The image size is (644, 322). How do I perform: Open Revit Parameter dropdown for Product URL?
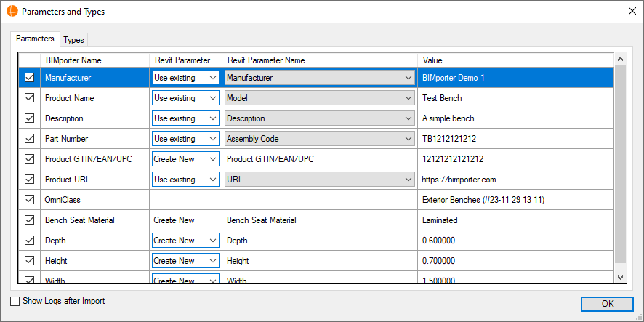coord(185,180)
